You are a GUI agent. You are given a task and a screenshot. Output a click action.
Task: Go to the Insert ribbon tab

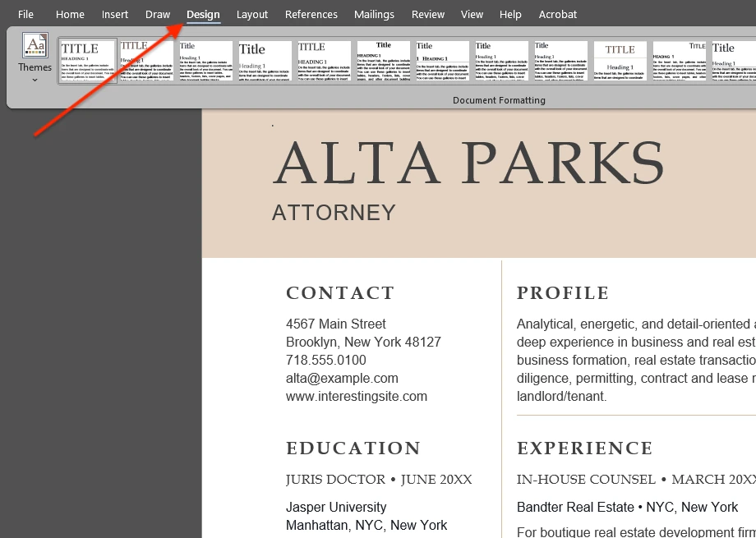pos(115,14)
